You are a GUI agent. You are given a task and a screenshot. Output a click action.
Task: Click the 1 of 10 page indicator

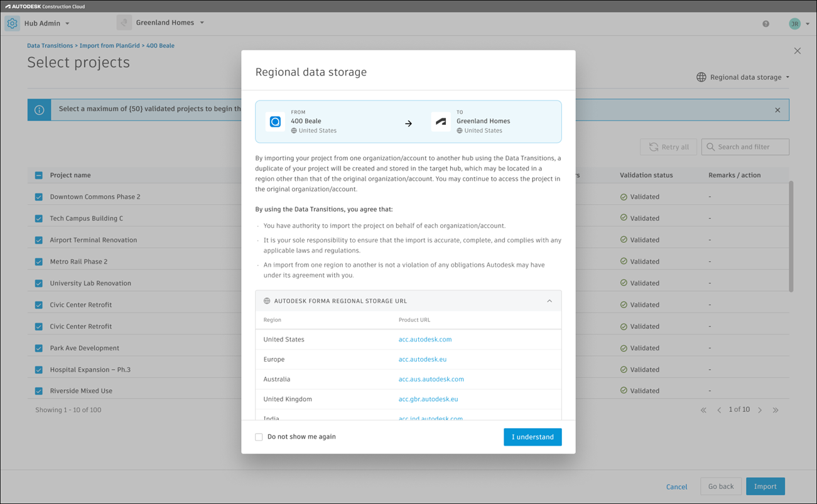pyautogui.click(x=739, y=409)
